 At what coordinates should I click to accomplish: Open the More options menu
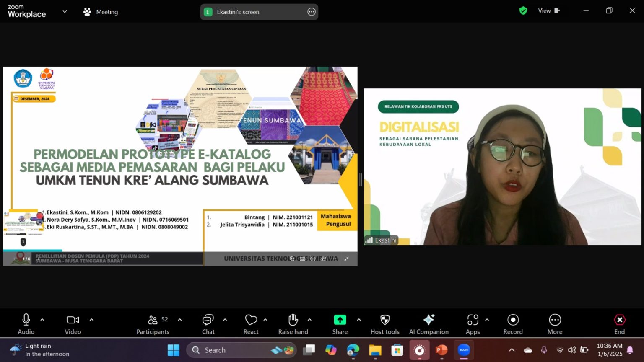555,324
